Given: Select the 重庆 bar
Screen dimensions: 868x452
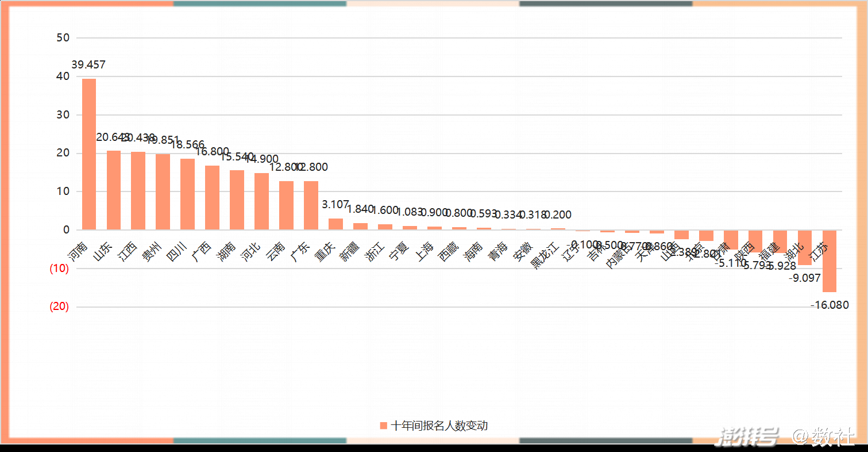Looking at the screenshot, I should click(x=335, y=224).
